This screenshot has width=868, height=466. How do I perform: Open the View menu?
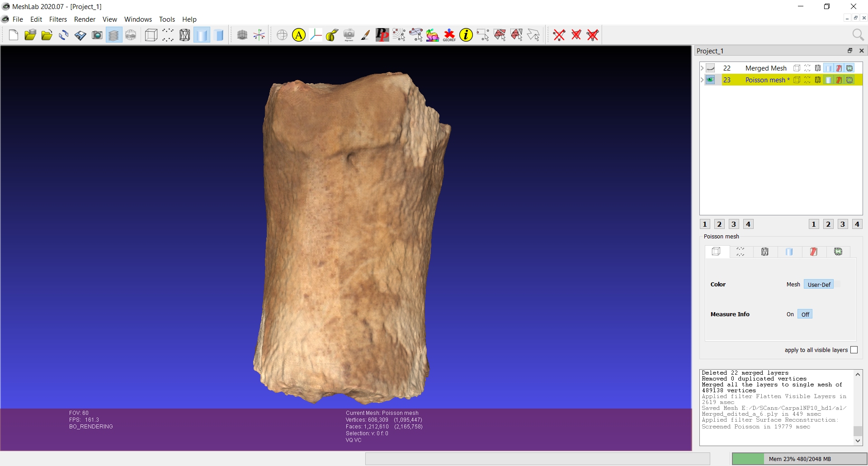(109, 19)
